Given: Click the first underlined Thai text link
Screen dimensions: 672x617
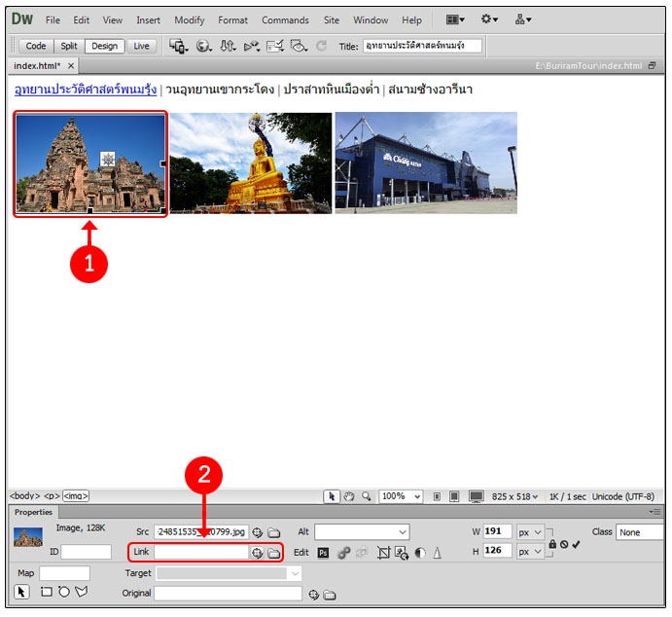Looking at the screenshot, I should [x=84, y=90].
